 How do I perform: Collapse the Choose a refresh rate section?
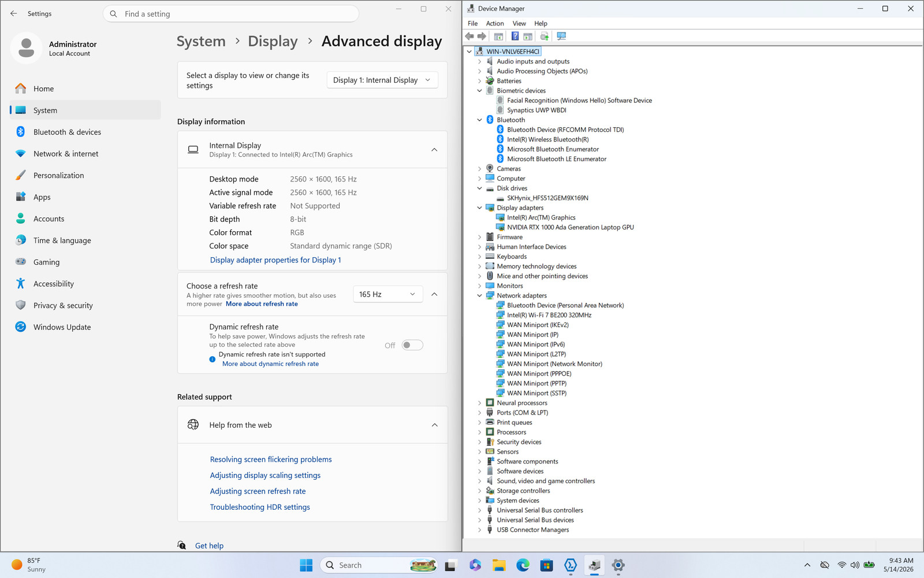(x=434, y=294)
